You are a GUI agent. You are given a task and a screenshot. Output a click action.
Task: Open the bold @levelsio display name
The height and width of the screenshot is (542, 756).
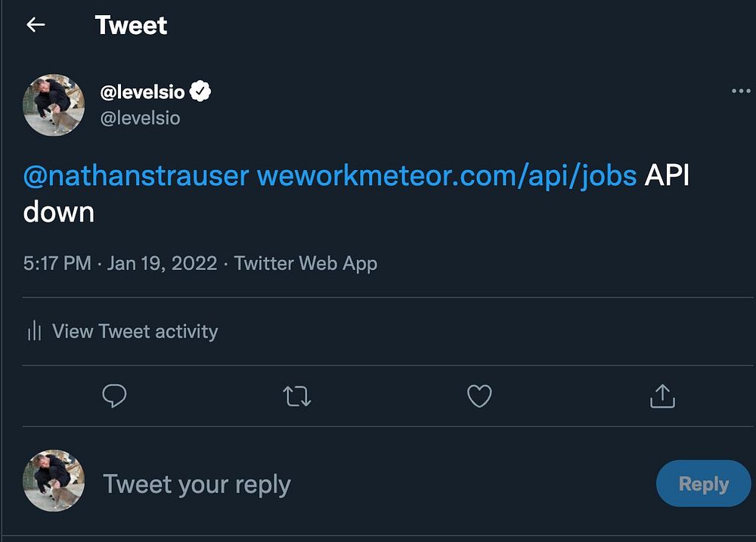(x=142, y=92)
